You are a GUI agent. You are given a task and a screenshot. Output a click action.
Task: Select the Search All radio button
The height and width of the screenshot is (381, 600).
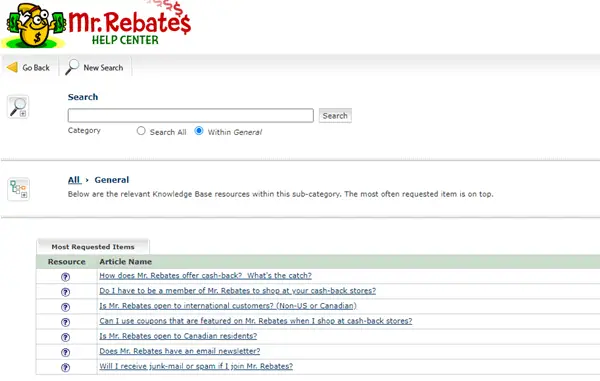coord(141,131)
